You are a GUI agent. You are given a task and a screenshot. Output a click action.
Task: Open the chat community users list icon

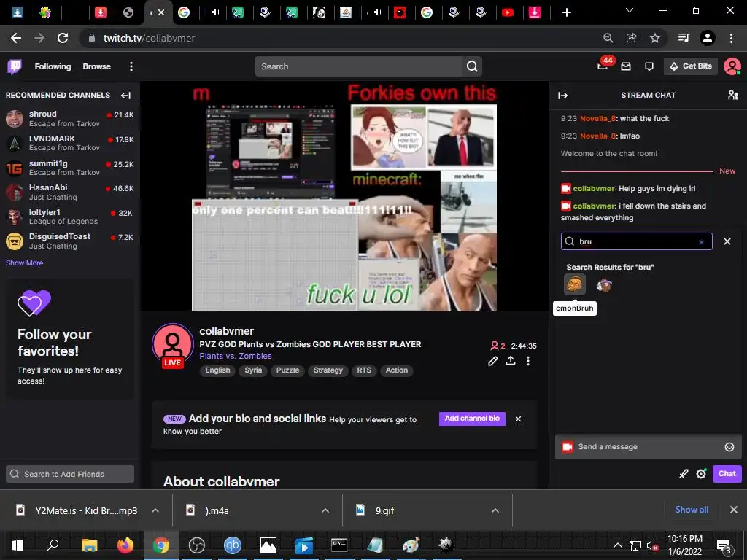[x=733, y=96]
